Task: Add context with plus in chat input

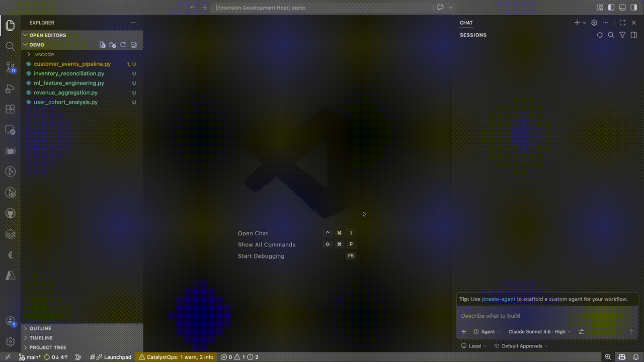Action: point(464,332)
